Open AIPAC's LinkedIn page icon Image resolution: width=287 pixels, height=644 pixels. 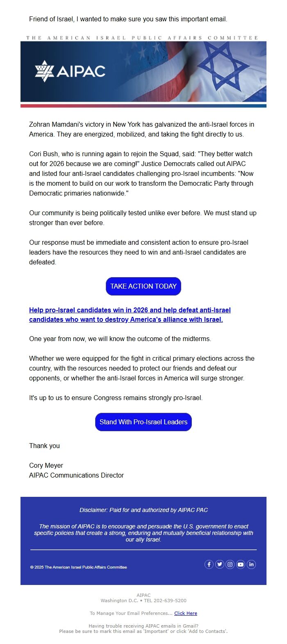click(x=251, y=564)
